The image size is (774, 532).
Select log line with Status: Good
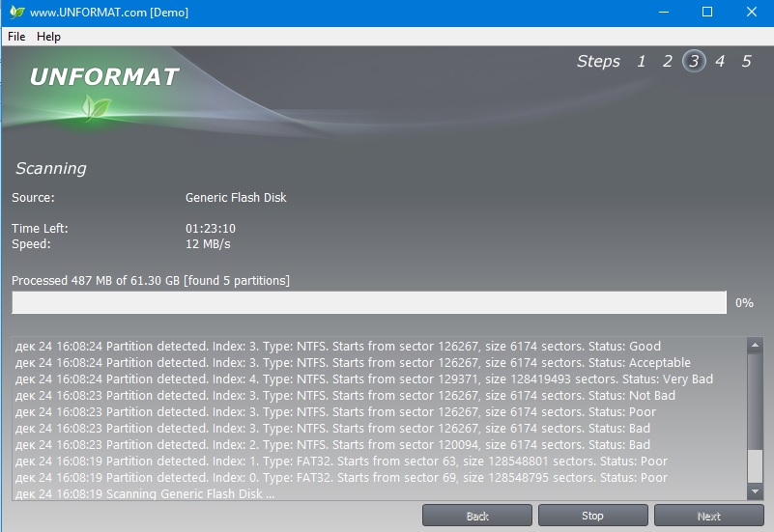pos(338,346)
